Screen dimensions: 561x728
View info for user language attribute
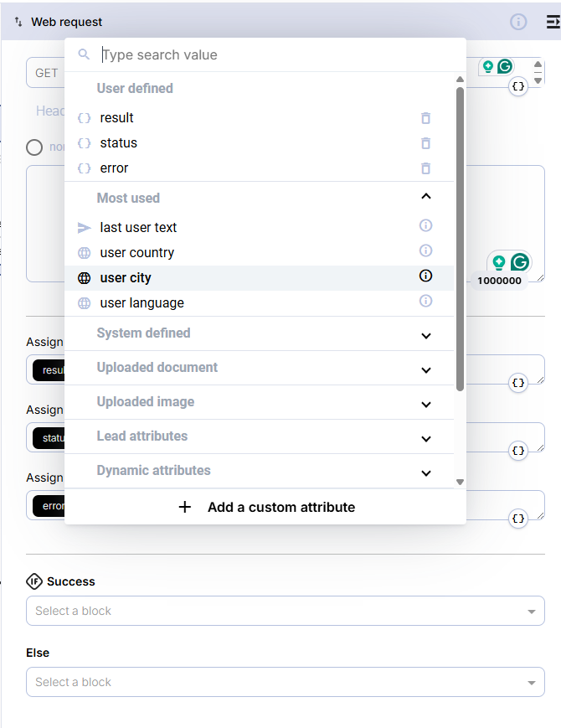(x=425, y=301)
